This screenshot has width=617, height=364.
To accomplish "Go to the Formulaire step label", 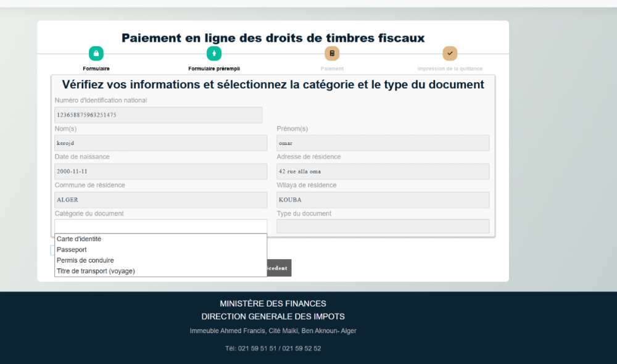I will click(96, 68).
